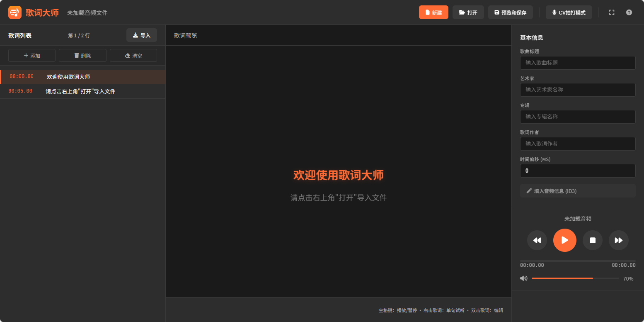This screenshot has height=322, width=644.
Task: Mute audio via the speaker icon
Action: click(524, 278)
